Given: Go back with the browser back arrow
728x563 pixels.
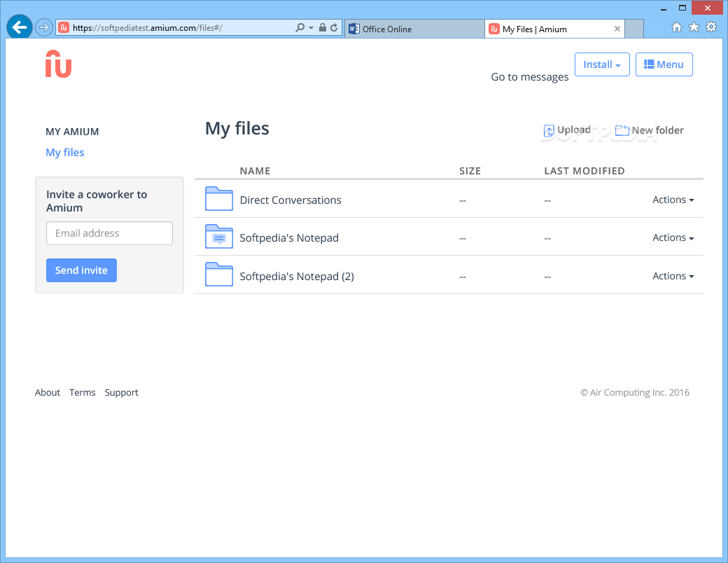Looking at the screenshot, I should [19, 27].
